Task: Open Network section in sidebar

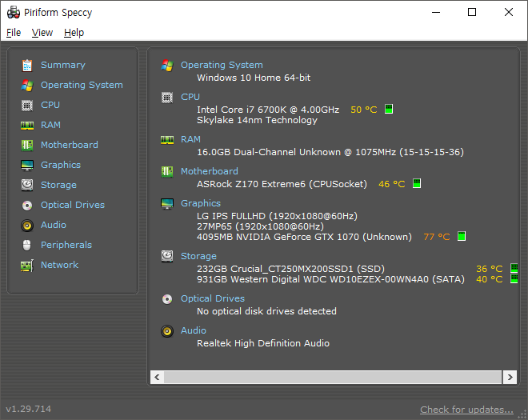Action: tap(59, 265)
